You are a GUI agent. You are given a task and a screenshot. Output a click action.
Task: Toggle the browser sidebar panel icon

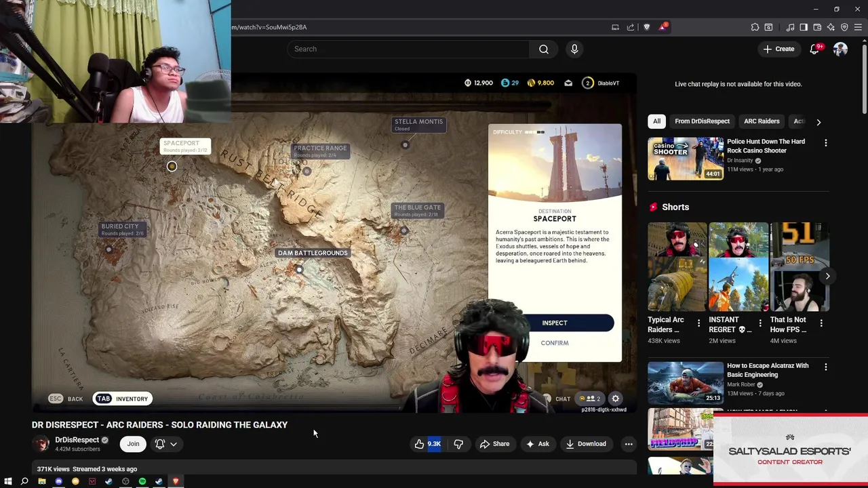coord(804,27)
